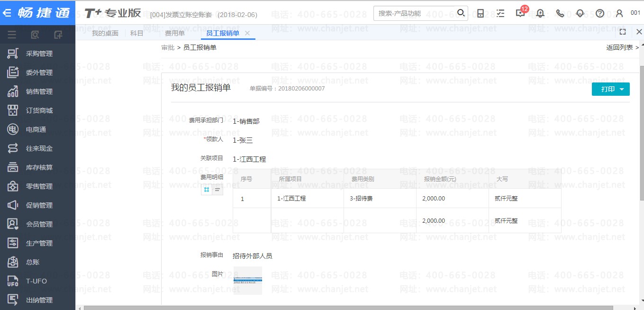
Task: Click the customer service headset icon
Action: (580, 13)
